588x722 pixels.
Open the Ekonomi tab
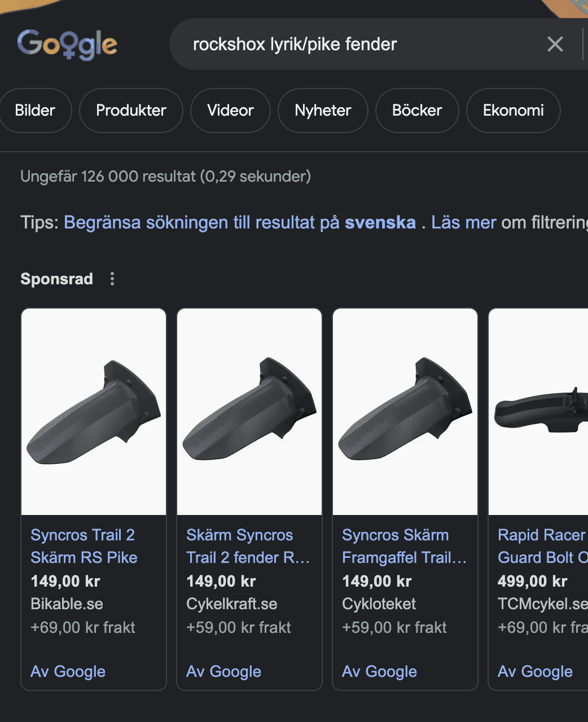tap(513, 111)
